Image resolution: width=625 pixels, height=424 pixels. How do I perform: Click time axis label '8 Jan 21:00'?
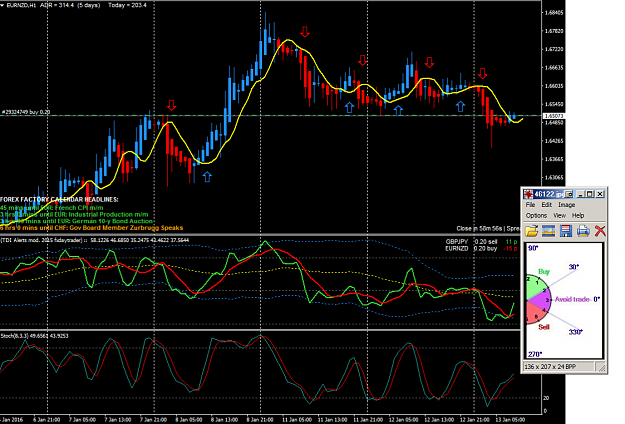tap(259, 420)
